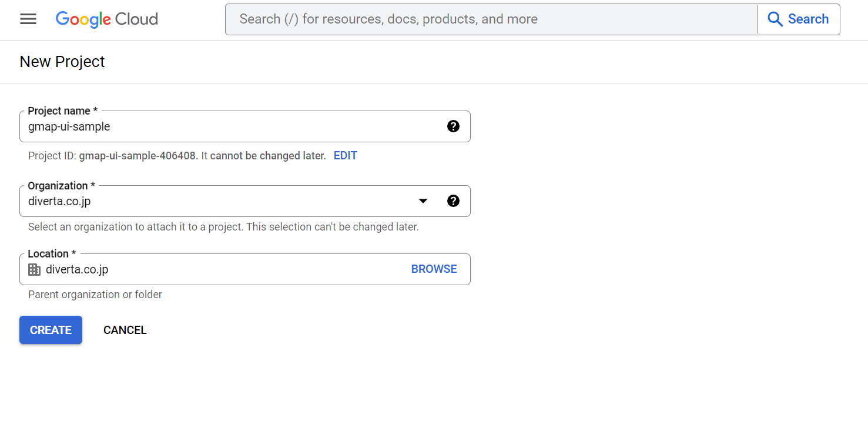
Task: Open the navigation hamburger menu
Action: (28, 19)
